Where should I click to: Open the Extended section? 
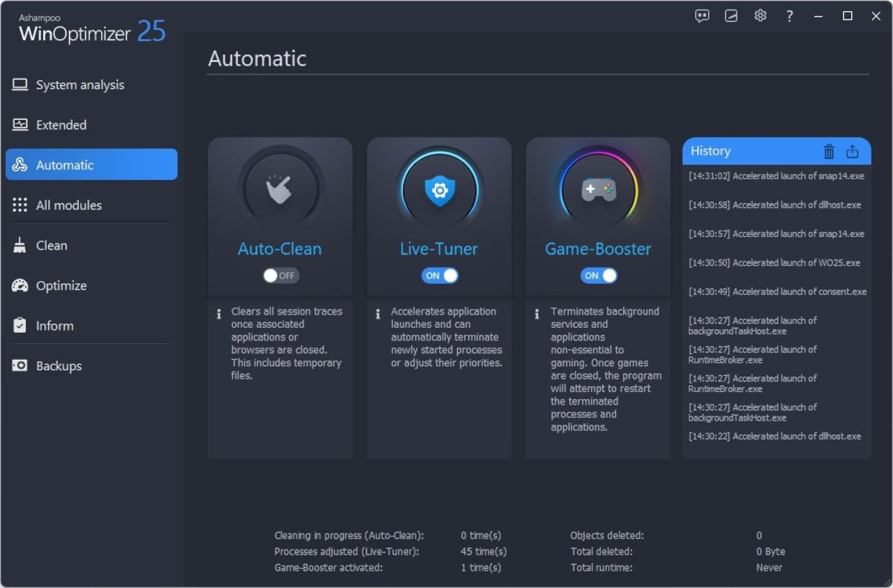tap(91, 125)
